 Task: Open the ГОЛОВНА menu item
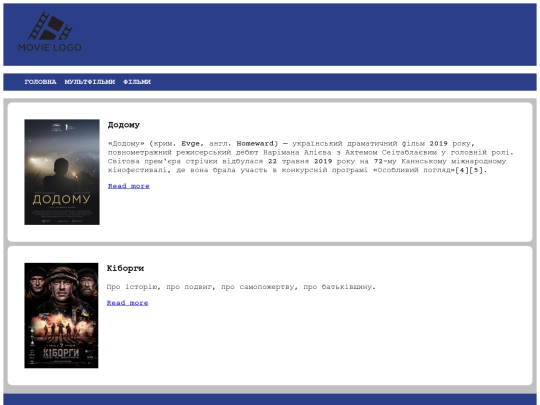[40, 82]
